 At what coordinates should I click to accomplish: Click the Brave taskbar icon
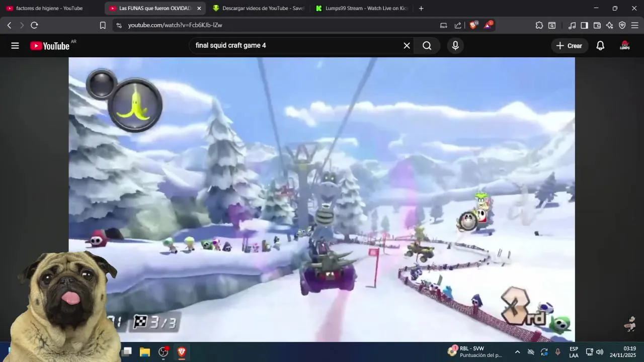click(182, 352)
